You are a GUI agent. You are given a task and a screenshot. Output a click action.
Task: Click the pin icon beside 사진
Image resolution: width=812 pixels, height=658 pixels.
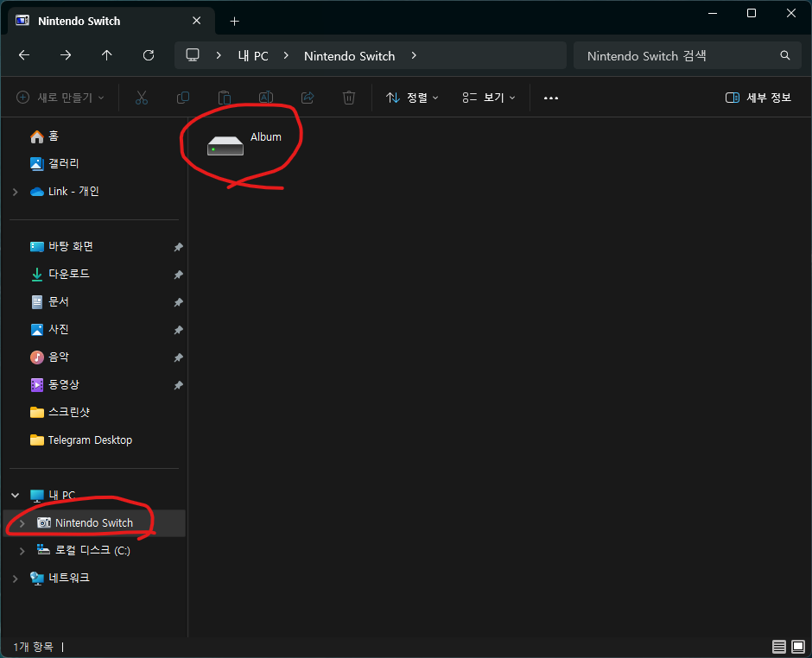(x=178, y=330)
